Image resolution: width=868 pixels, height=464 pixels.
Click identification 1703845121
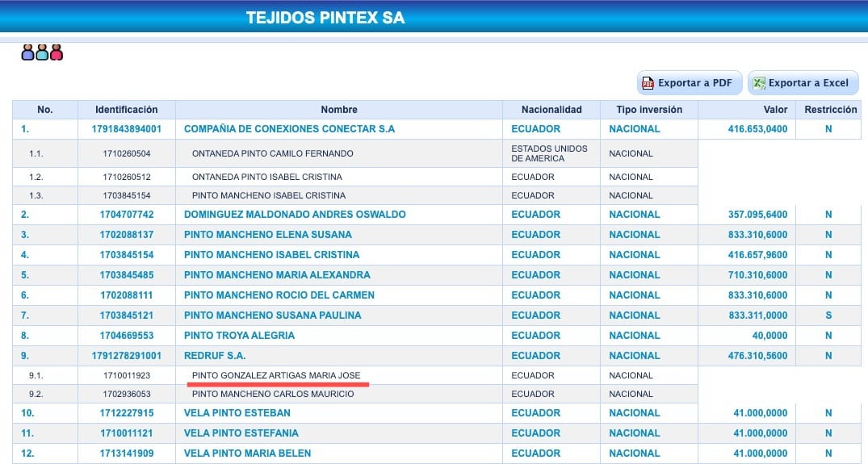coord(127,316)
